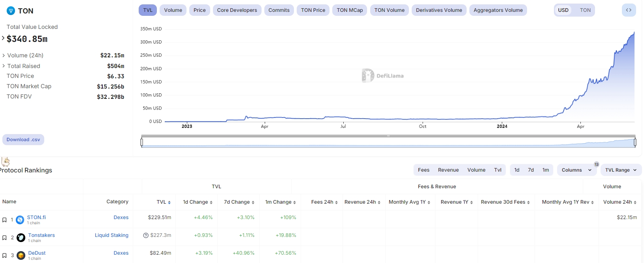
Task: Select the 1d timeframe tab
Action: coord(517,170)
